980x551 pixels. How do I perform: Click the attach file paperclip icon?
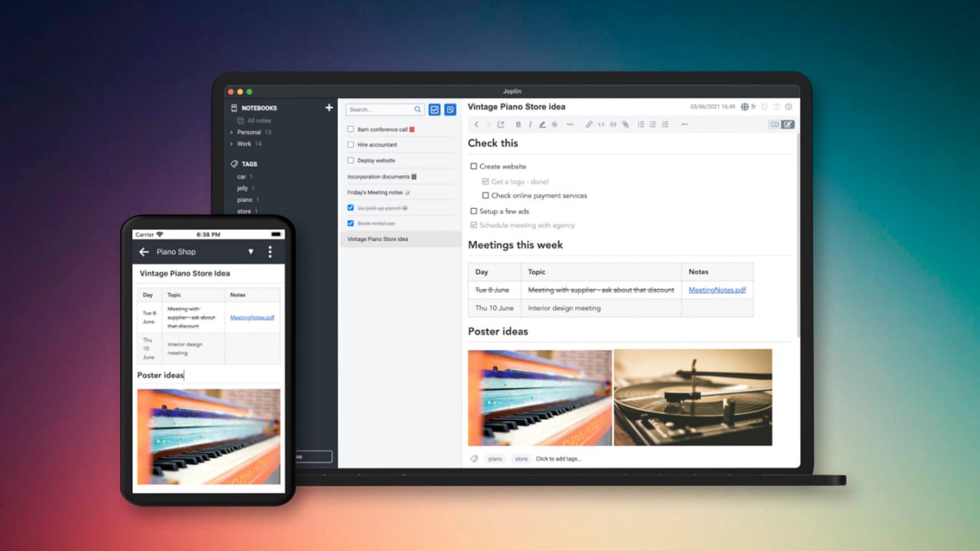coord(625,125)
